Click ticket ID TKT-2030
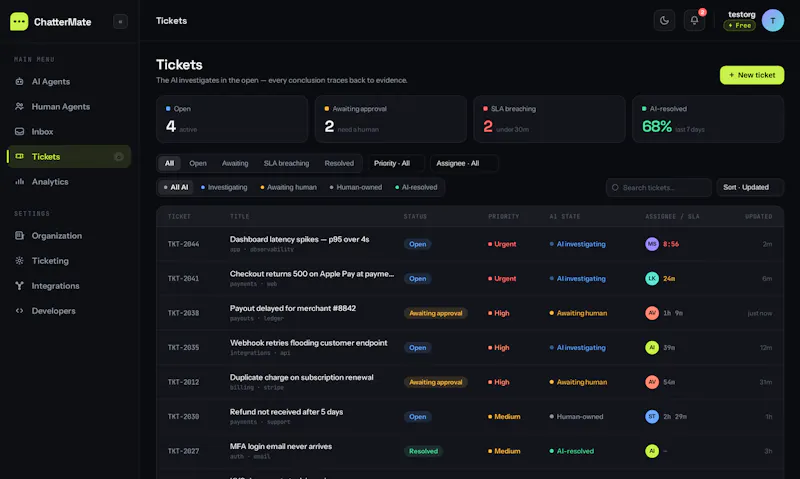 click(183, 416)
